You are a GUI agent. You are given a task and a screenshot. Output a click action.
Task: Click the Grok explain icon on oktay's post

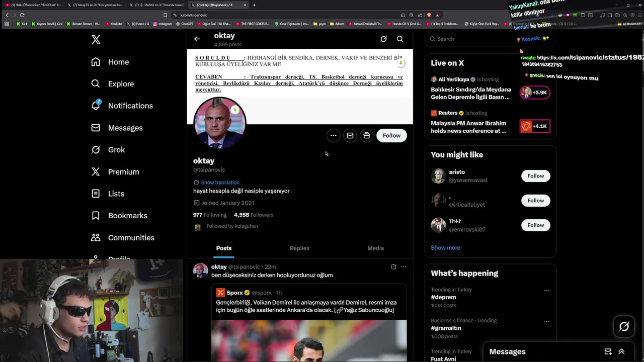point(393,267)
